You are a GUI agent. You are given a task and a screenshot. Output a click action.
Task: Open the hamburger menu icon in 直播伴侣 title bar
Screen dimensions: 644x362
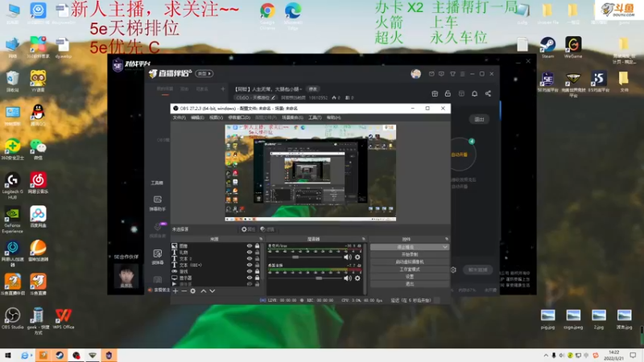pos(462,74)
